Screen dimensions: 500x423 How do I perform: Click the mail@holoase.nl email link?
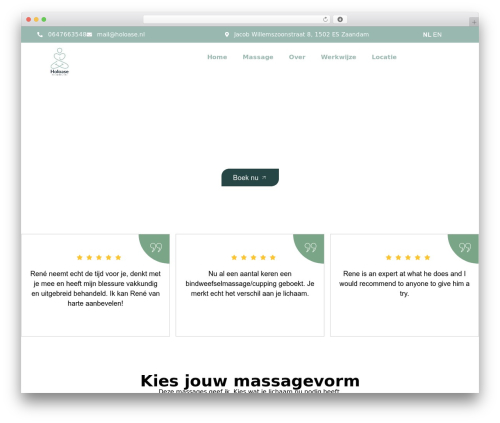point(121,34)
